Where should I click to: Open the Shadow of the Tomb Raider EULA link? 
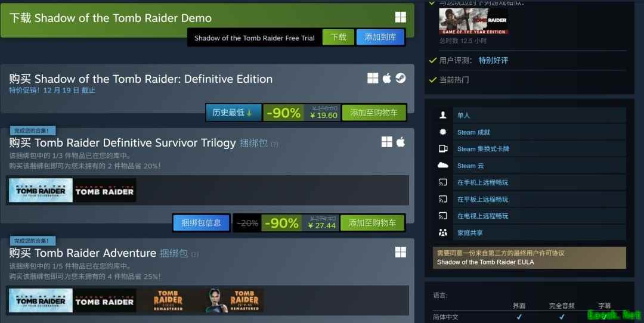[485, 262]
